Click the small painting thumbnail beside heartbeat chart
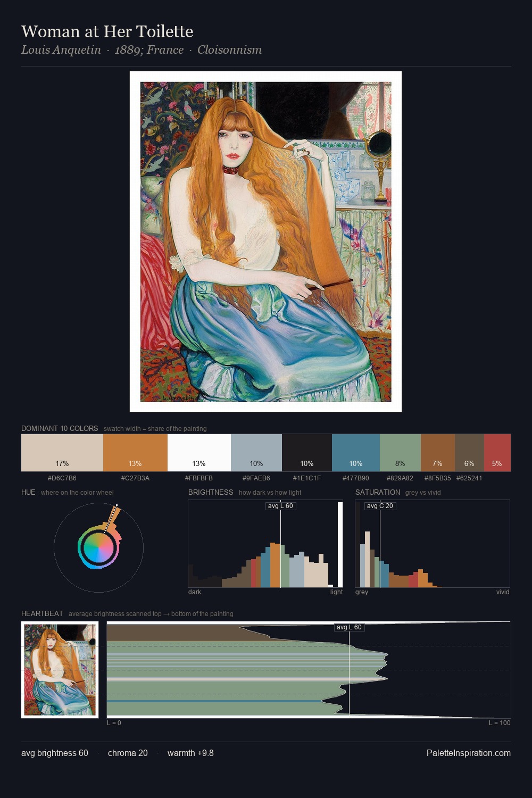This screenshot has height=798, width=532. click(60, 670)
